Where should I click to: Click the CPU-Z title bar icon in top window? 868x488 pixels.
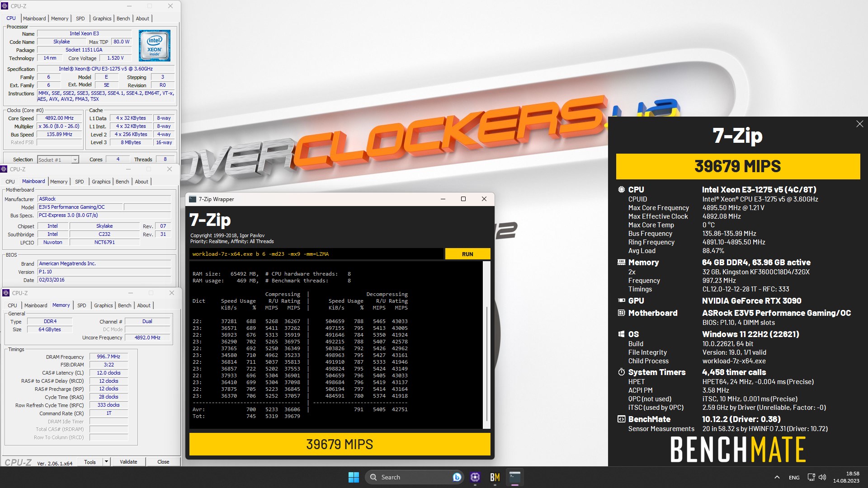[x=5, y=6]
